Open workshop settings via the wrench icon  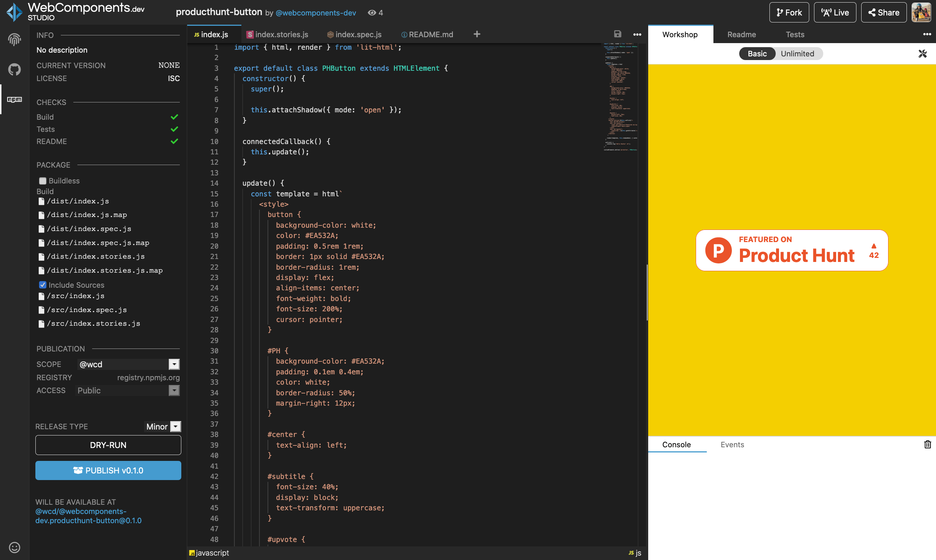coord(923,53)
